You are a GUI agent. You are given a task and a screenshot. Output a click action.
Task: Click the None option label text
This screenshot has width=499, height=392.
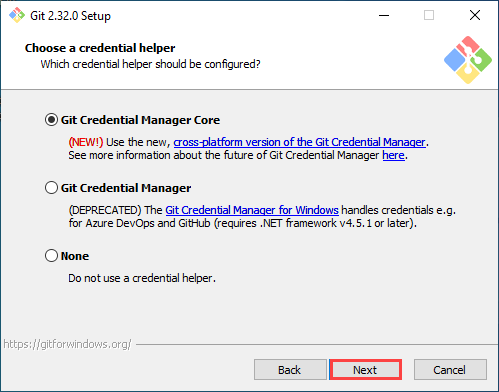coord(75,256)
